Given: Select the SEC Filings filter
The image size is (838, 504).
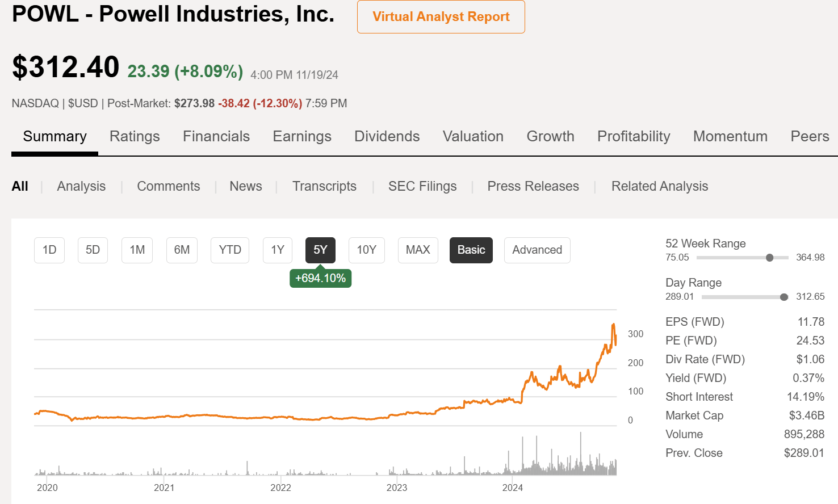Looking at the screenshot, I should pyautogui.click(x=422, y=186).
